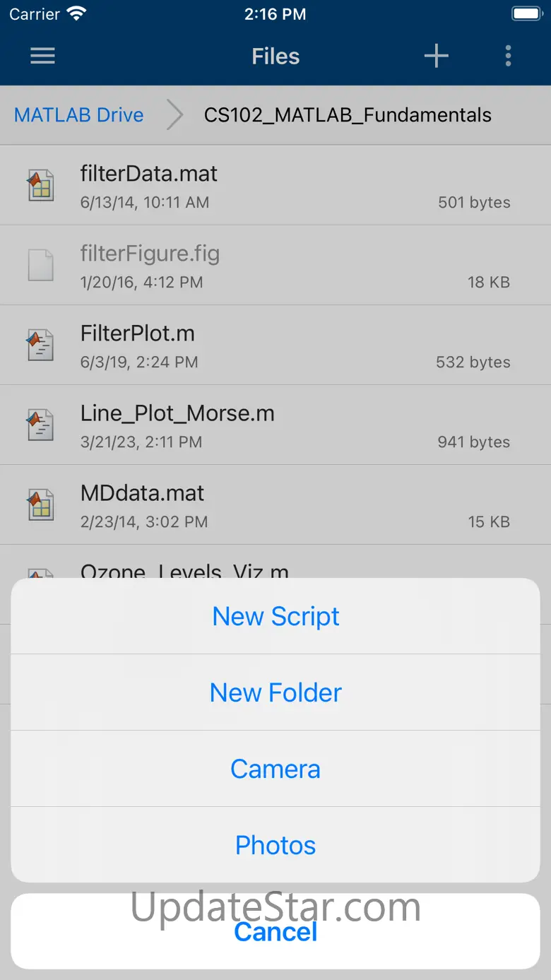Tap the filterFigure.fig blank file icon
Image resolution: width=551 pixels, height=980 pixels.
(x=40, y=265)
